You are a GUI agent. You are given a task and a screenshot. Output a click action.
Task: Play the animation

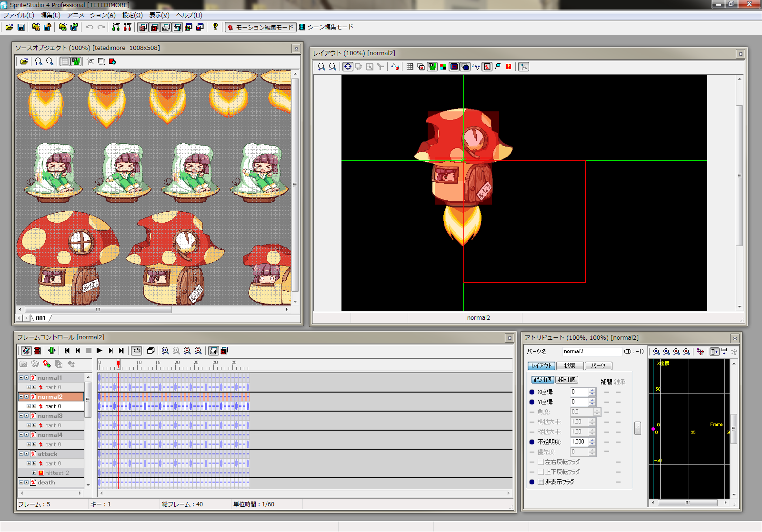pos(100,351)
